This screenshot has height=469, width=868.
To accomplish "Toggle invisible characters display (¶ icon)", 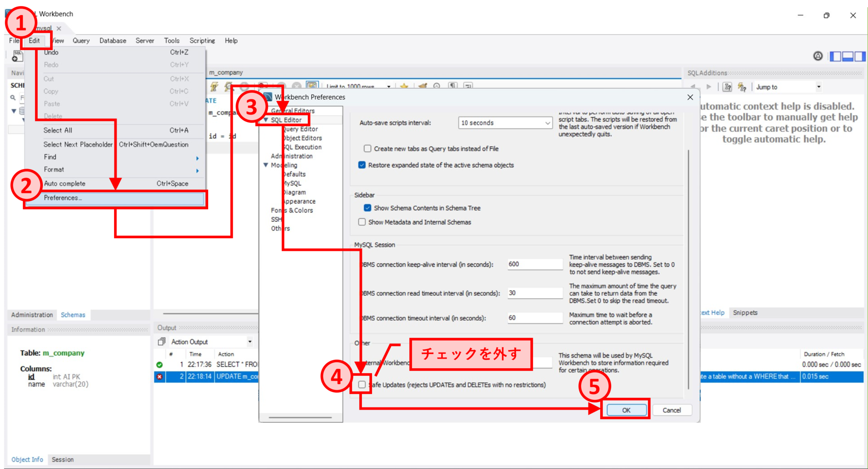I will pos(452,86).
